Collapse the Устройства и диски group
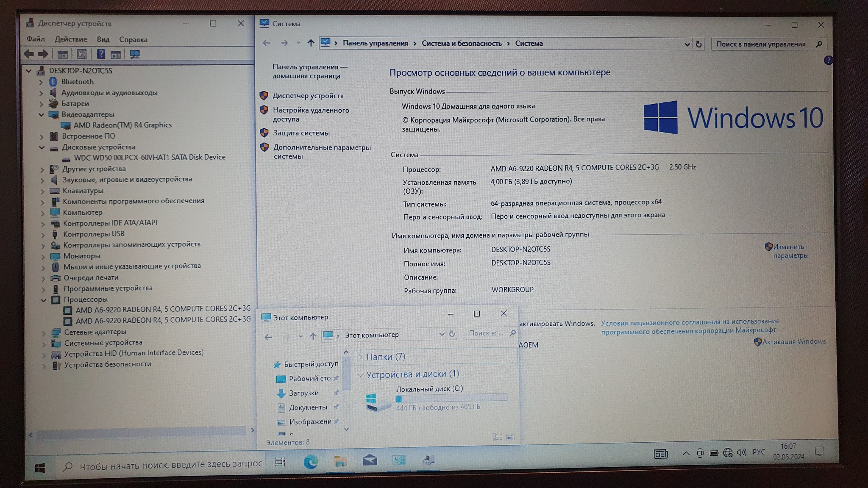The width and height of the screenshot is (868, 488). (360, 375)
